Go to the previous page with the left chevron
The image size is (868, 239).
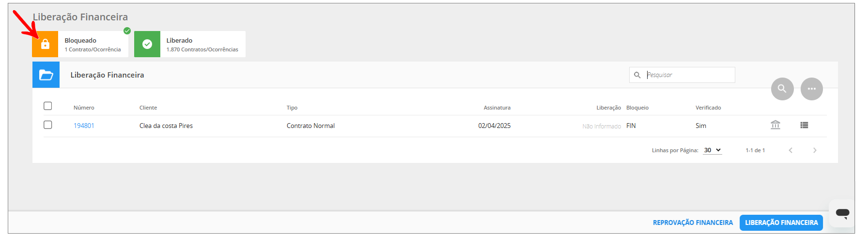tap(790, 150)
